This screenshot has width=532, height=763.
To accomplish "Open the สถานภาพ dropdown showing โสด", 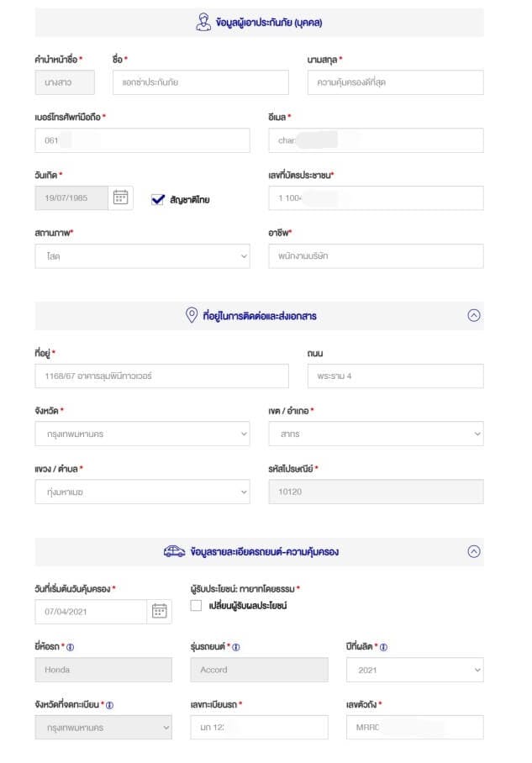I will 142,256.
